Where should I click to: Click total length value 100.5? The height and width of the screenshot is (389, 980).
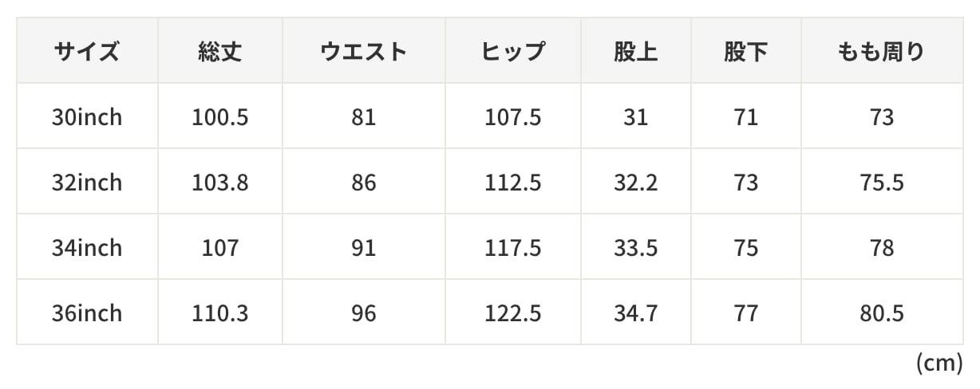click(220, 117)
